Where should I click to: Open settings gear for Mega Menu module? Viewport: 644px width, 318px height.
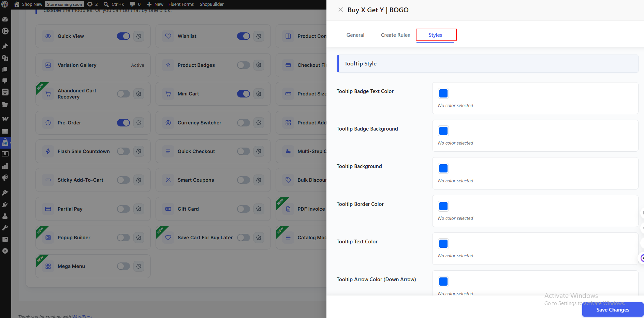pyautogui.click(x=138, y=266)
